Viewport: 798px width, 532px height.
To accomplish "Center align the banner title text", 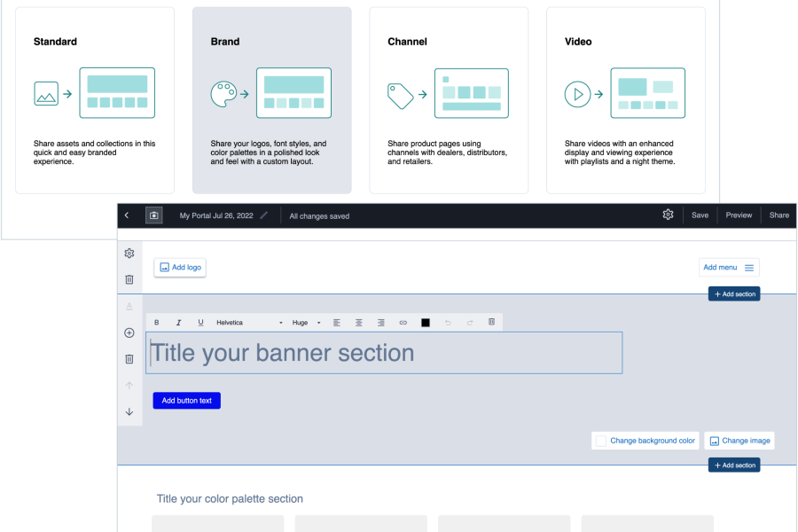I will [359, 323].
